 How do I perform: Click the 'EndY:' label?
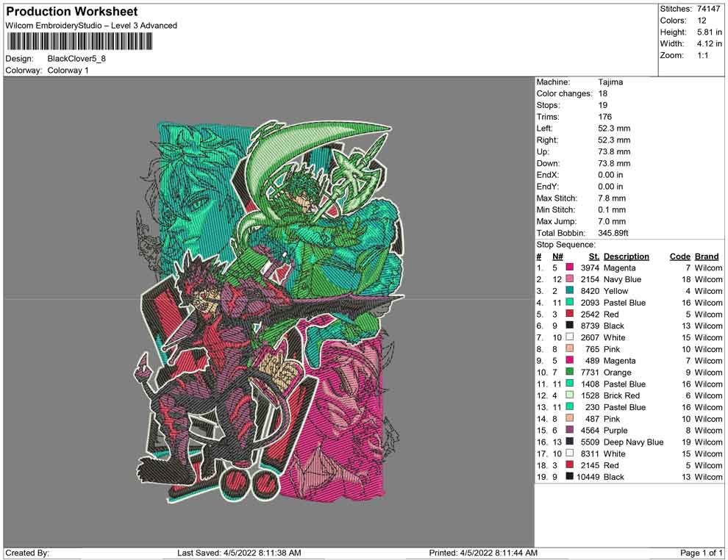(548, 186)
